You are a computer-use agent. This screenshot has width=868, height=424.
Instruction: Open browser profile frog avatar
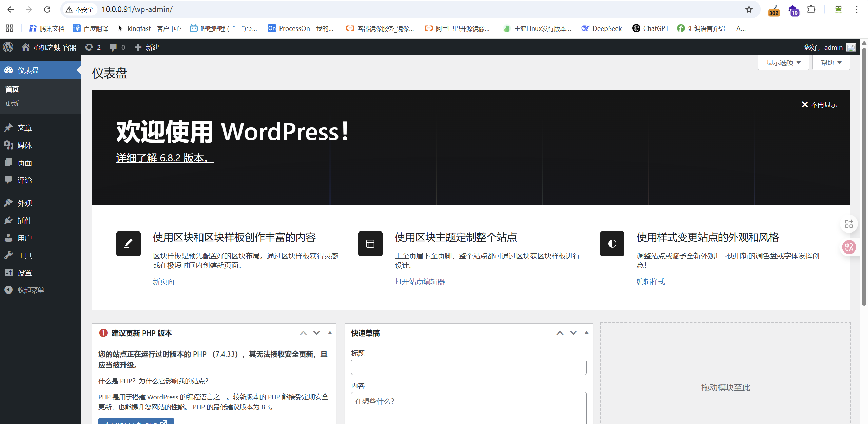[838, 9]
